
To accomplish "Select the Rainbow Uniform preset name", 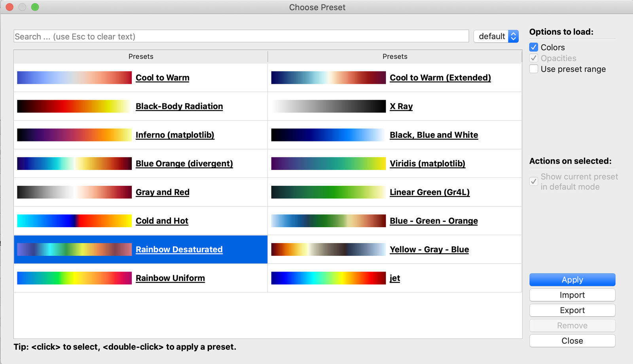I will pyautogui.click(x=170, y=278).
